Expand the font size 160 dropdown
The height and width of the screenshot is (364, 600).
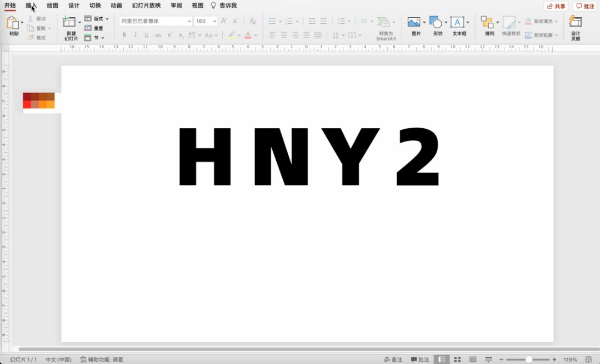coord(214,21)
